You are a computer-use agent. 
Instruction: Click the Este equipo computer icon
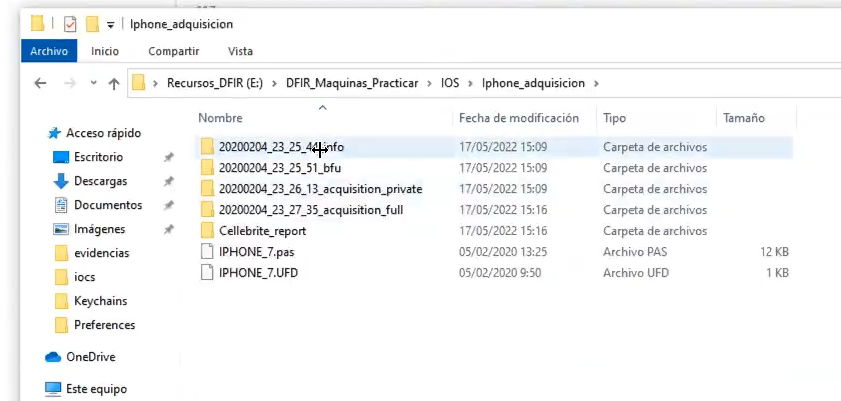53,389
